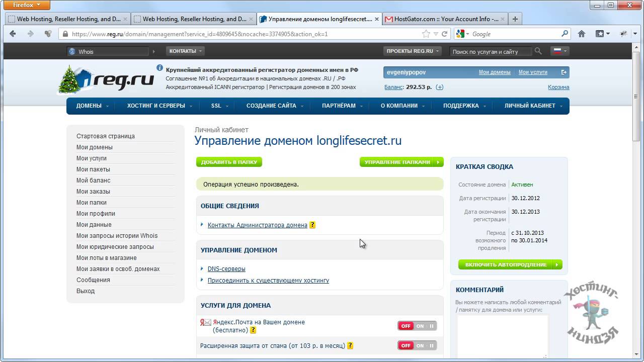Image resolution: width=644 pixels, height=362 pixels.
Task: Open help icon for Расширенная защита от спама
Action: coord(350,345)
